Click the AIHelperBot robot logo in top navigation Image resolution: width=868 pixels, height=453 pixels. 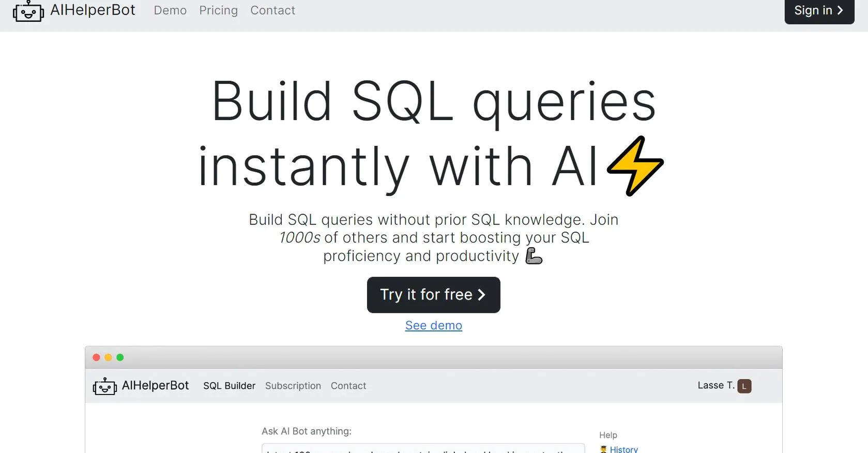(28, 11)
